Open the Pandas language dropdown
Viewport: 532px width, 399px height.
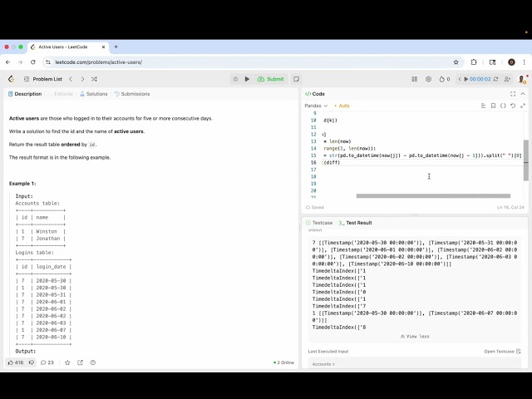pos(316,106)
